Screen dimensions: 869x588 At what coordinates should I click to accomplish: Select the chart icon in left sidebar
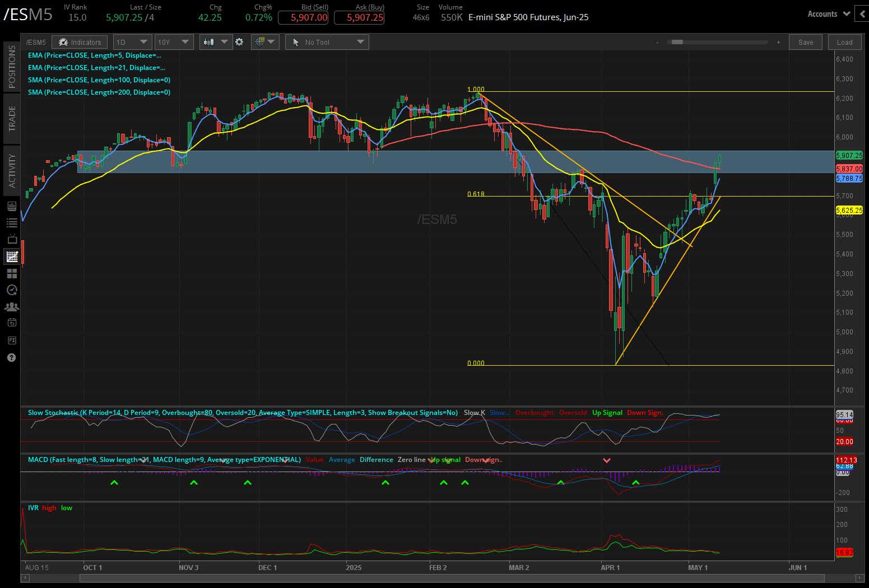pyautogui.click(x=11, y=256)
